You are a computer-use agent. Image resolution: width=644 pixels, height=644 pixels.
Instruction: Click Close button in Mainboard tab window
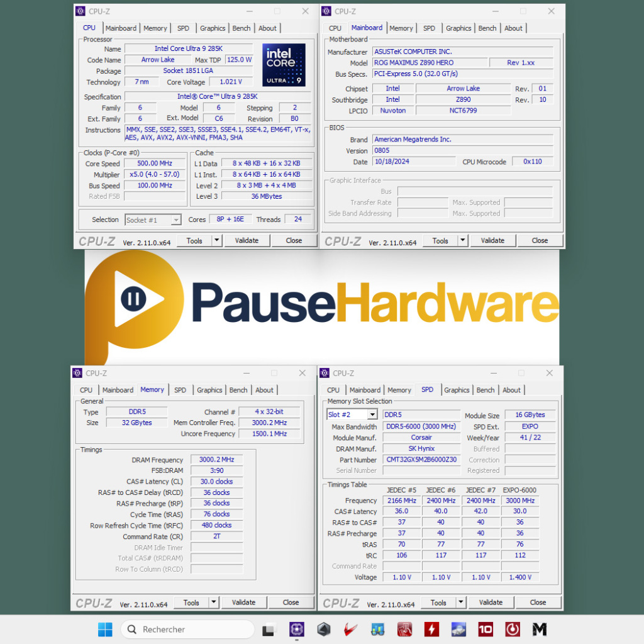point(540,240)
